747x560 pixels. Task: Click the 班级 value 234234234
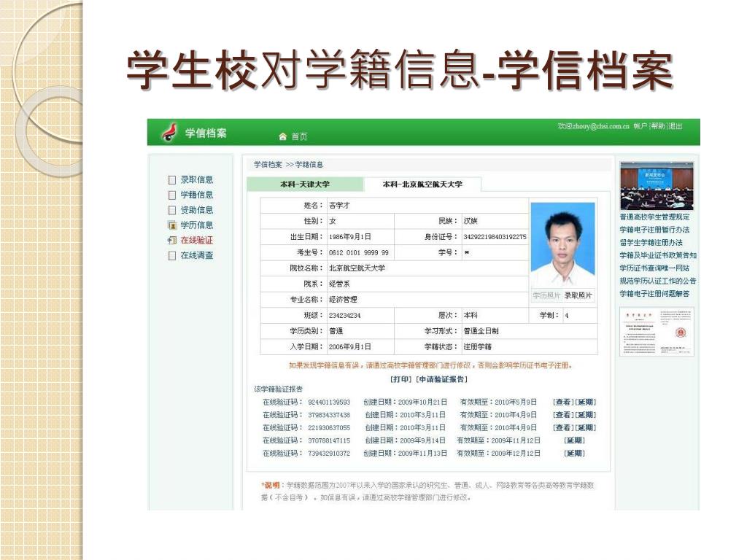point(344,315)
